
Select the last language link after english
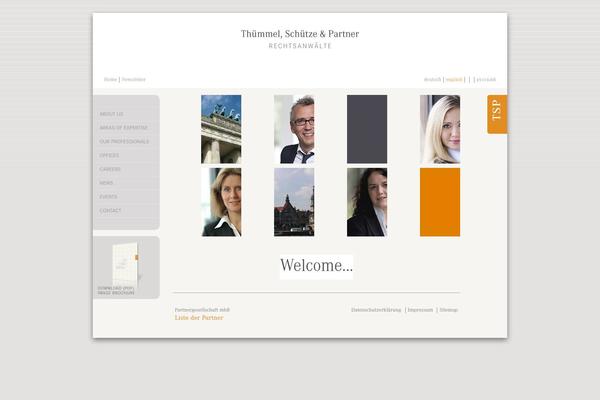(486, 80)
